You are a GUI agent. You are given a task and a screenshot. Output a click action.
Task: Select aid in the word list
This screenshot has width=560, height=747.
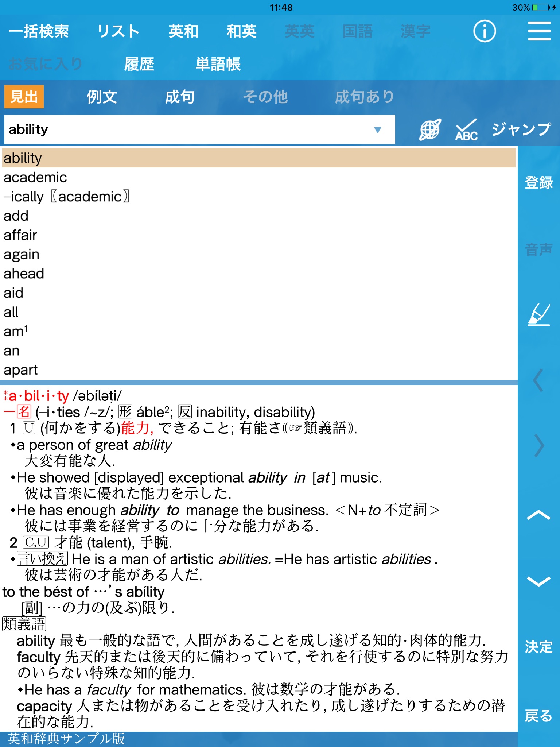point(259,293)
